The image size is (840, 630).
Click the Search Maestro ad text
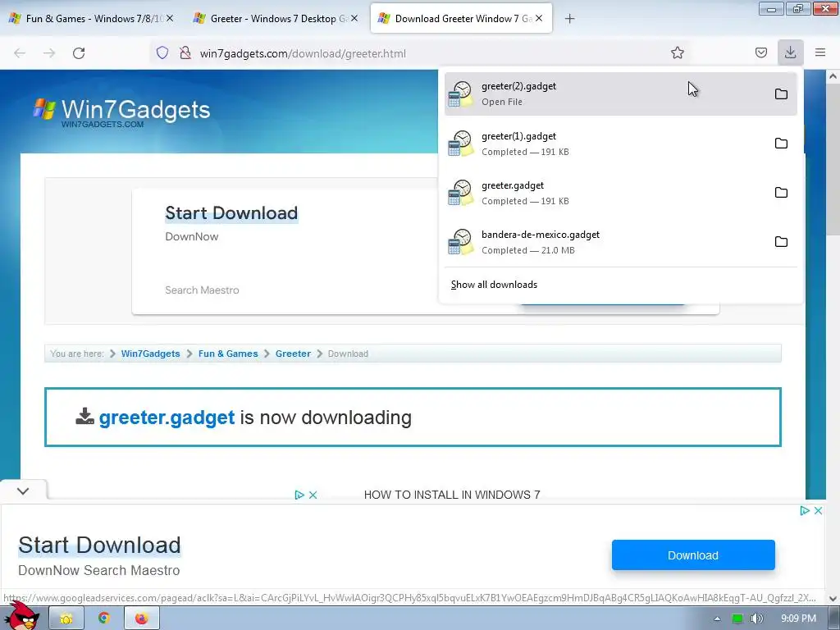click(x=202, y=290)
